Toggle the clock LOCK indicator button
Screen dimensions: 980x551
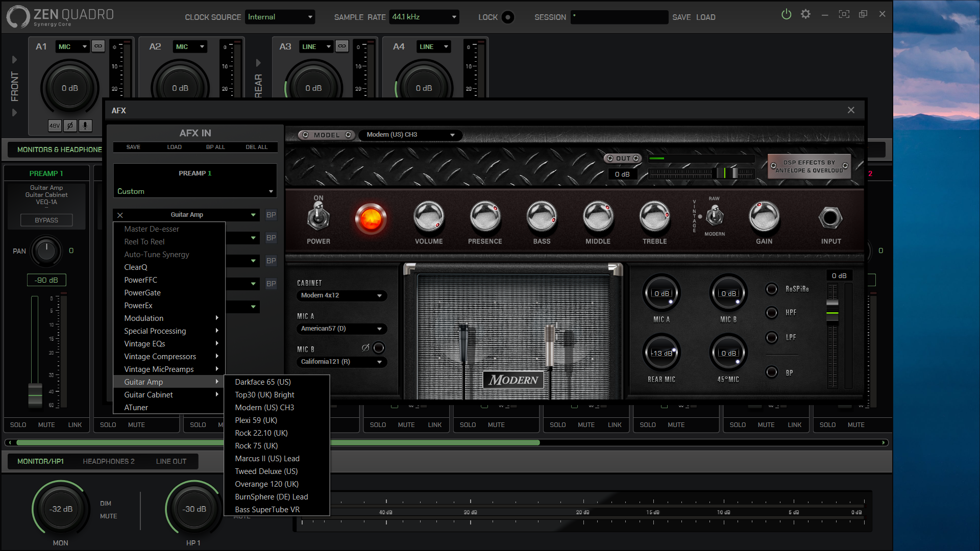pos(508,17)
